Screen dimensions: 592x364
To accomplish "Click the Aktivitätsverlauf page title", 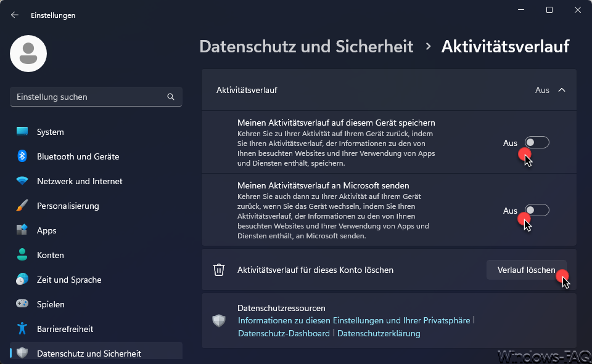I will pyautogui.click(x=505, y=46).
